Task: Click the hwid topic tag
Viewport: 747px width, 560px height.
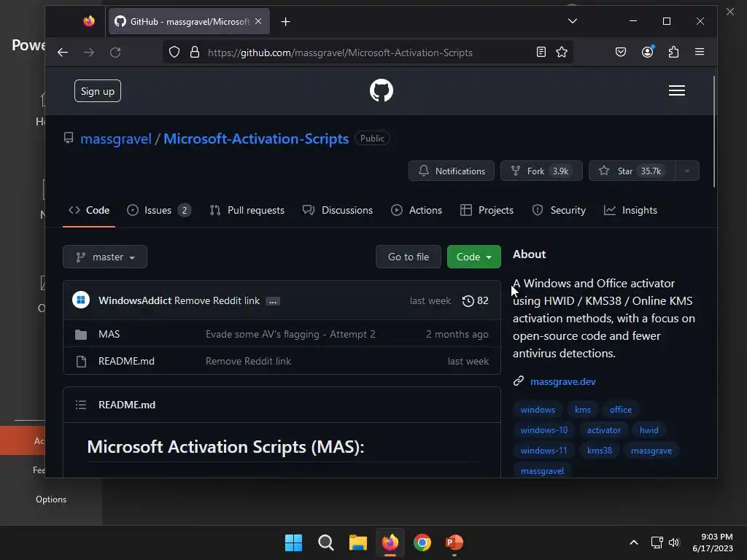Action: (649, 430)
